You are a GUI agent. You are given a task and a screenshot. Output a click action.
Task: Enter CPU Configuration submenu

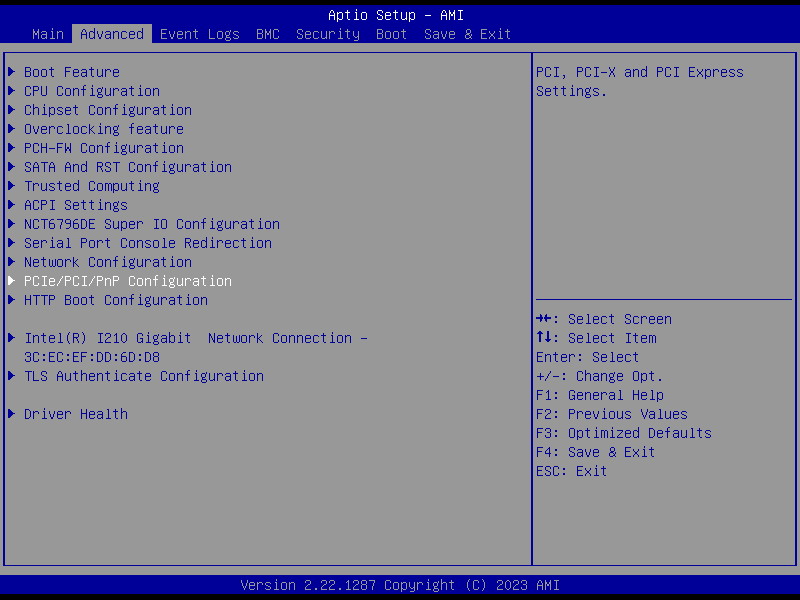tap(92, 91)
